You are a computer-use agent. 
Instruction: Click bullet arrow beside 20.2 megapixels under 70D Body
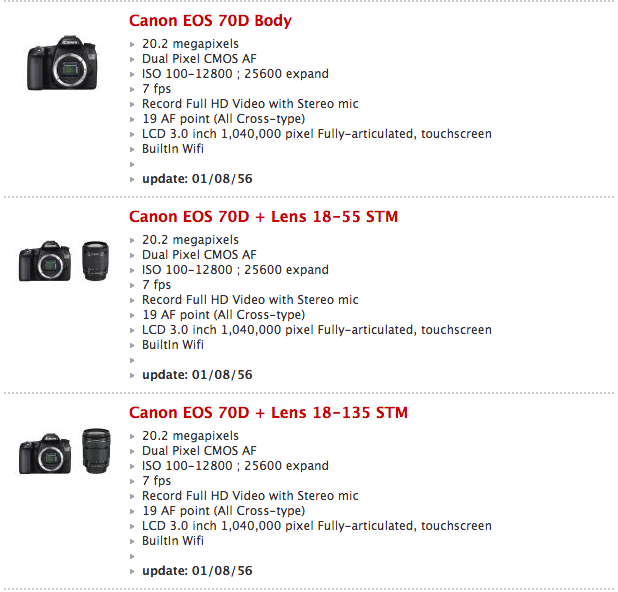click(x=133, y=44)
